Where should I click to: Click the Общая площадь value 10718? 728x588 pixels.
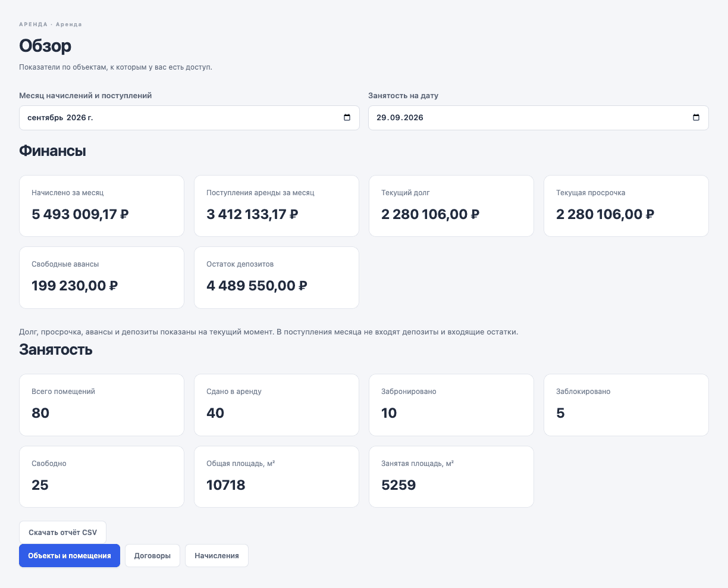tap(226, 485)
